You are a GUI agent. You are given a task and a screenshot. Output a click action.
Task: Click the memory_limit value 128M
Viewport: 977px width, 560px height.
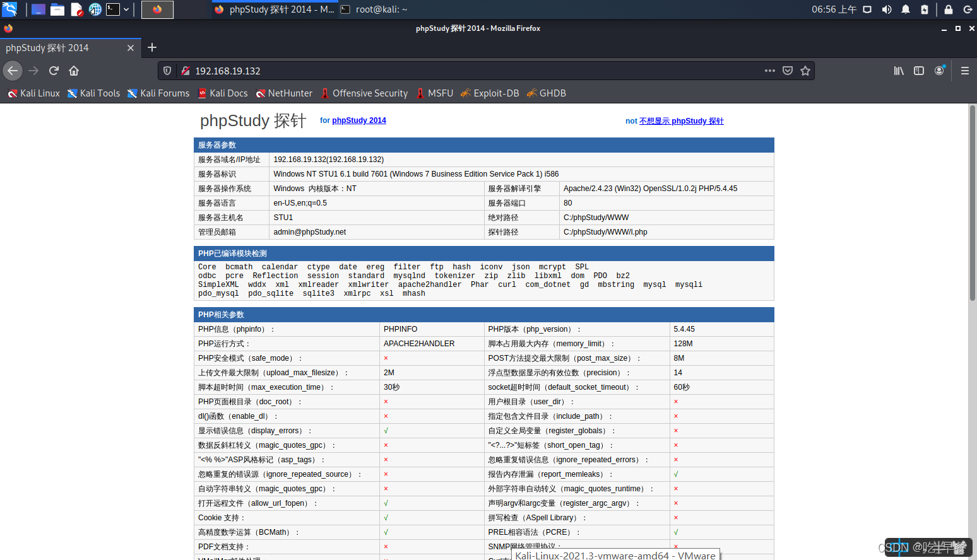click(683, 344)
